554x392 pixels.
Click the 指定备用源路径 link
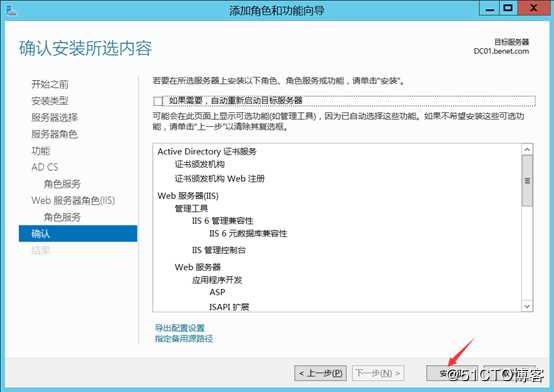[x=184, y=339]
